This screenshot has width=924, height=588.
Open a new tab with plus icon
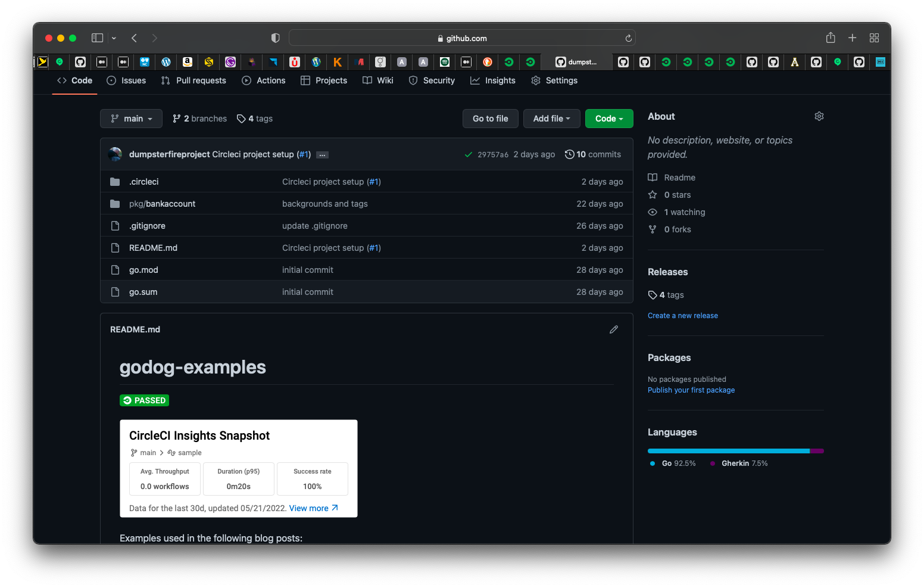pos(852,38)
